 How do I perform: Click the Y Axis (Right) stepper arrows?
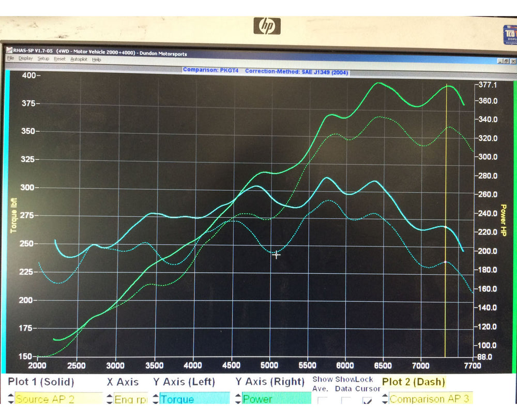click(238, 399)
